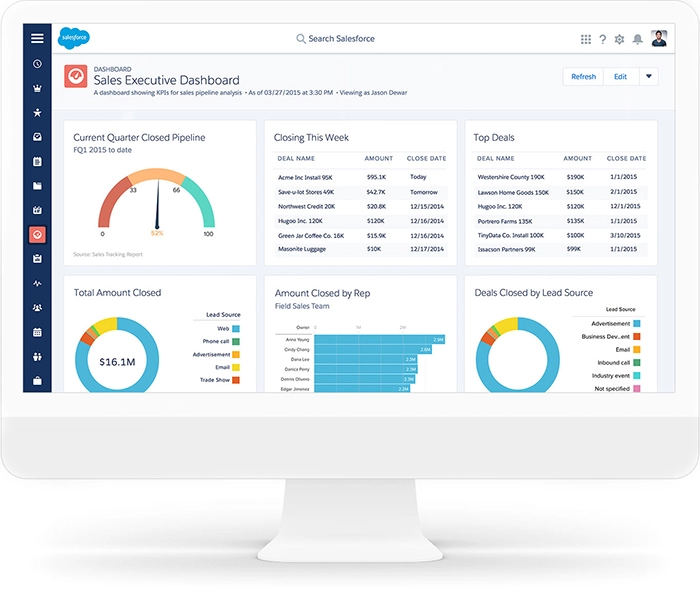Open help question mark icon
The image size is (700, 594).
click(x=603, y=39)
